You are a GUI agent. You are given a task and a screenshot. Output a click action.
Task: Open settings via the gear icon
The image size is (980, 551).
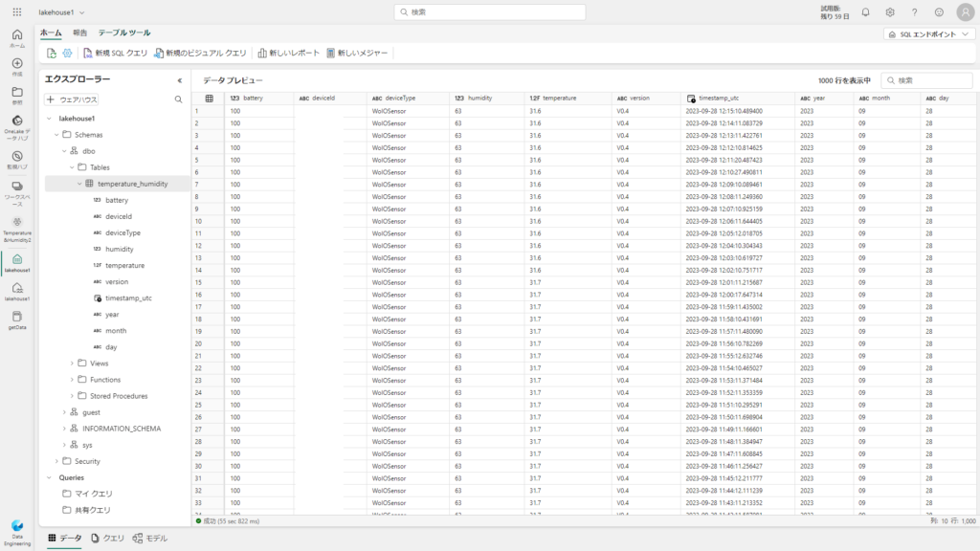(890, 12)
